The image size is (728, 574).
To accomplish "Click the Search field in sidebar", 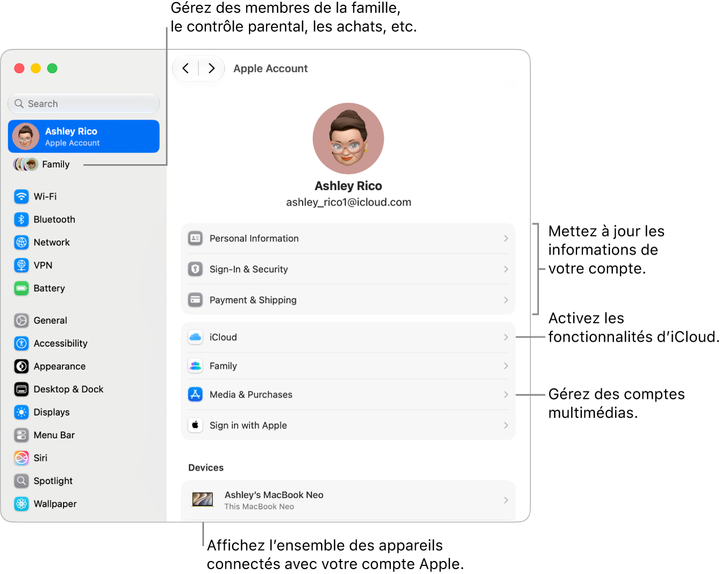I will click(x=84, y=104).
